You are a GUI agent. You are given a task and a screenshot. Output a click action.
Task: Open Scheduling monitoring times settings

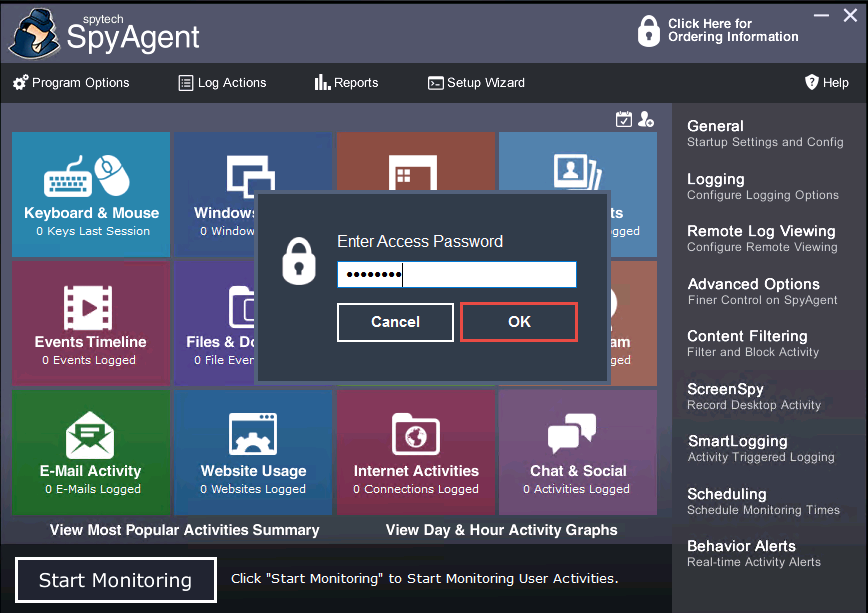coord(763,501)
